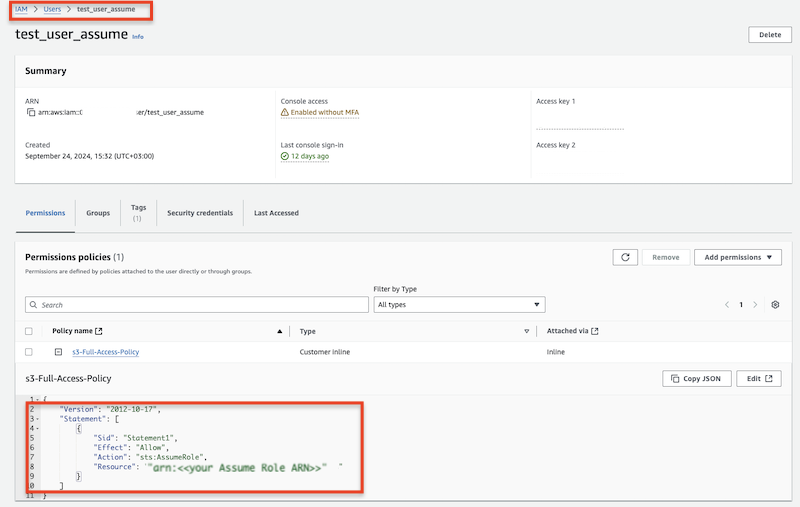
Task: Click the Access key 2 label
Action: [556, 145]
